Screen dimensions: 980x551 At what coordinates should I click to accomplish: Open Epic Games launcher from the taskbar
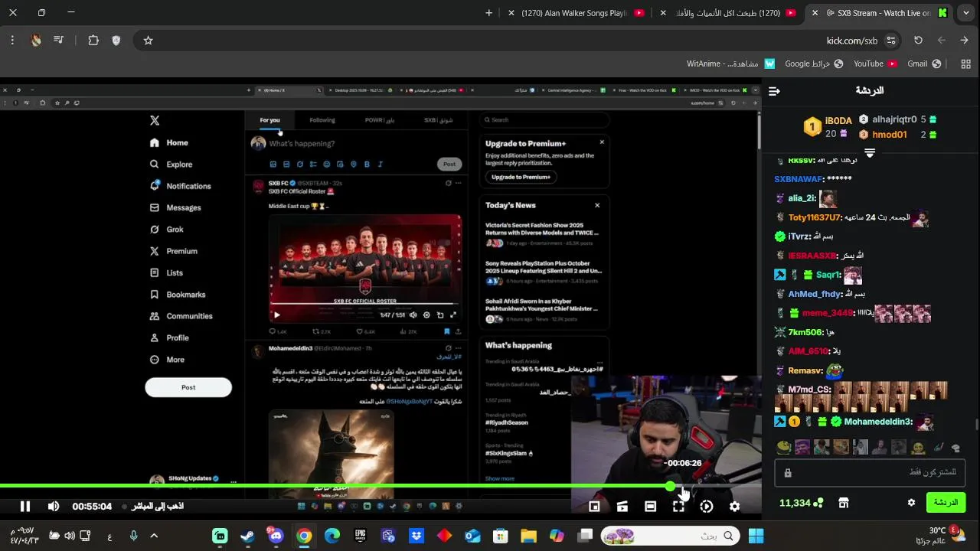[360, 536]
